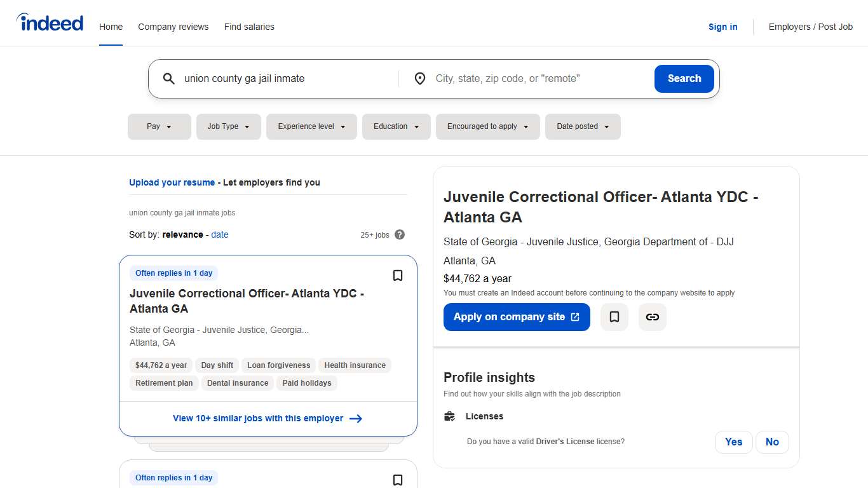Viewport: 868px width, 488px height.
Task: Open the Pay filter dropdown
Action: pyautogui.click(x=159, y=126)
